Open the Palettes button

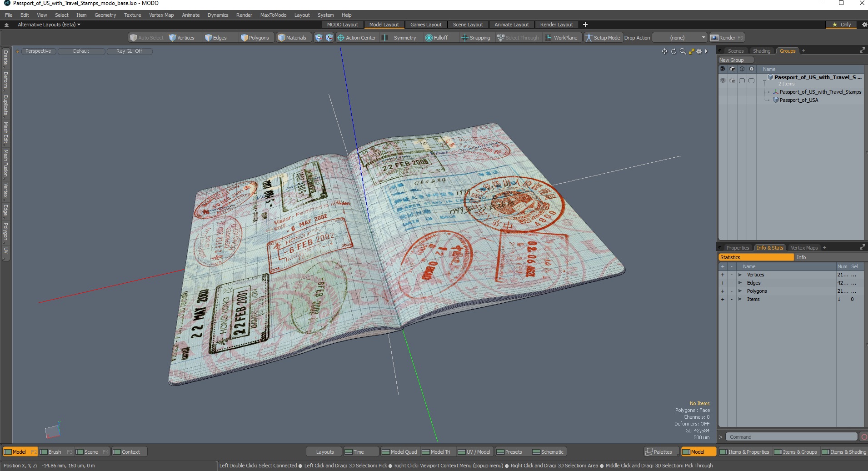tap(662, 452)
